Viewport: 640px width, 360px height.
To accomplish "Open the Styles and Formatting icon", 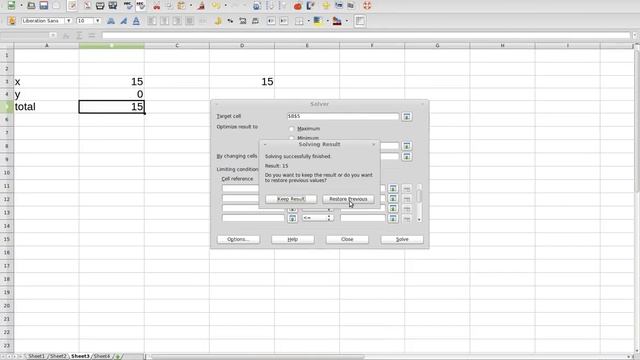I will tap(12, 21).
